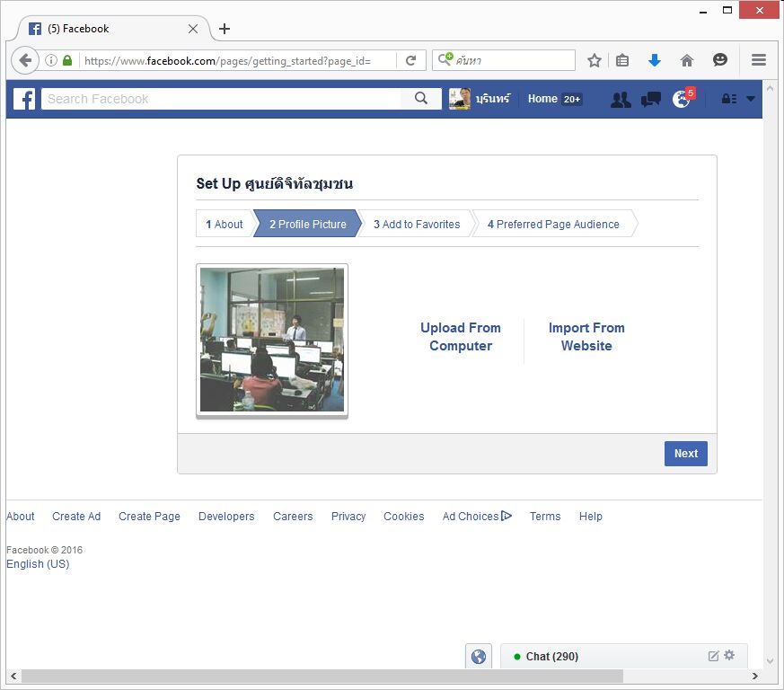The width and height of the screenshot is (784, 690).
Task: Click the Facebook logo icon
Action: pos(25,99)
